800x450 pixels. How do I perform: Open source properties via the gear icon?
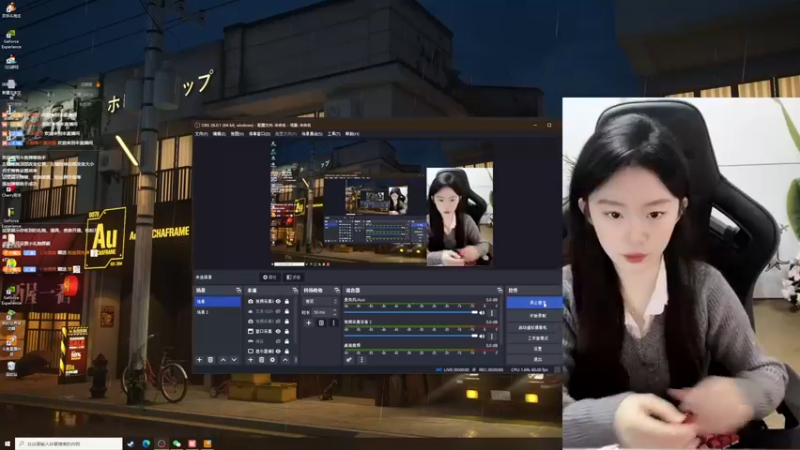coord(273,360)
